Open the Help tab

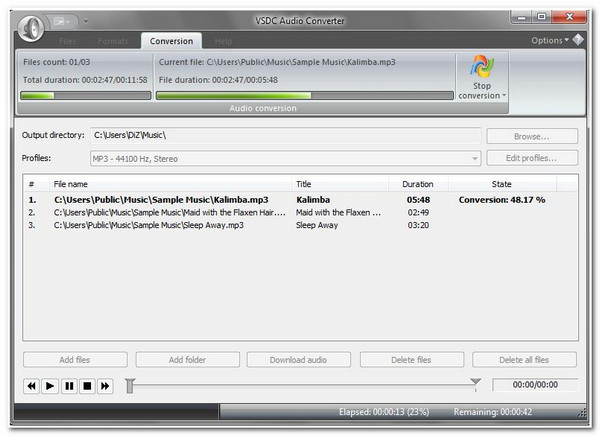(x=223, y=41)
